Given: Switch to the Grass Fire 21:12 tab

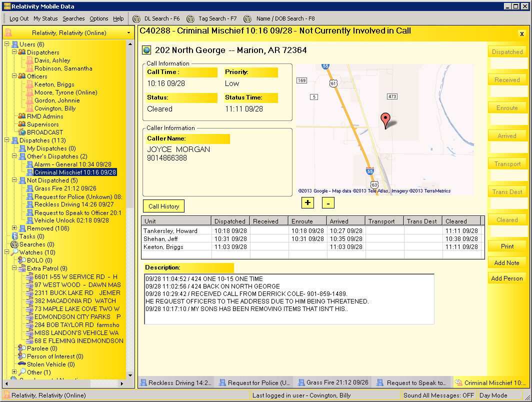Looking at the screenshot, I should (333, 382).
